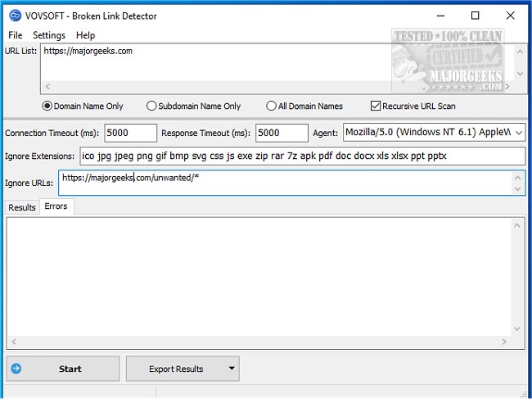Maximize the Broken Link Detector window
532x399 pixels.
coord(475,16)
